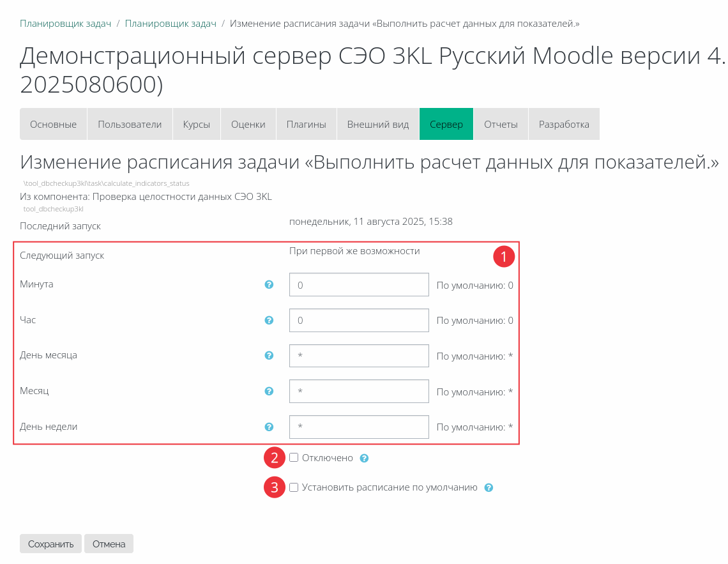This screenshot has width=728, height=564.
Task: Select the Сервер tab
Action: tap(446, 124)
